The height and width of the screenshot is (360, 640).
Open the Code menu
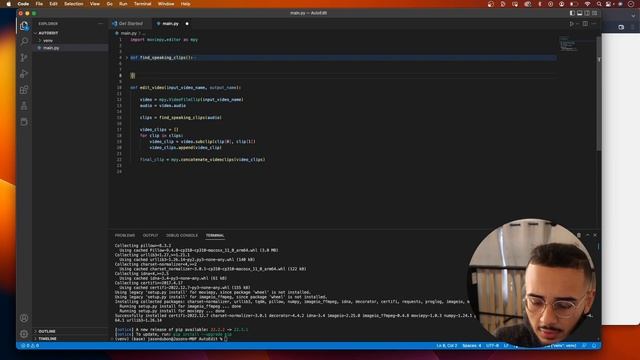click(23, 4)
